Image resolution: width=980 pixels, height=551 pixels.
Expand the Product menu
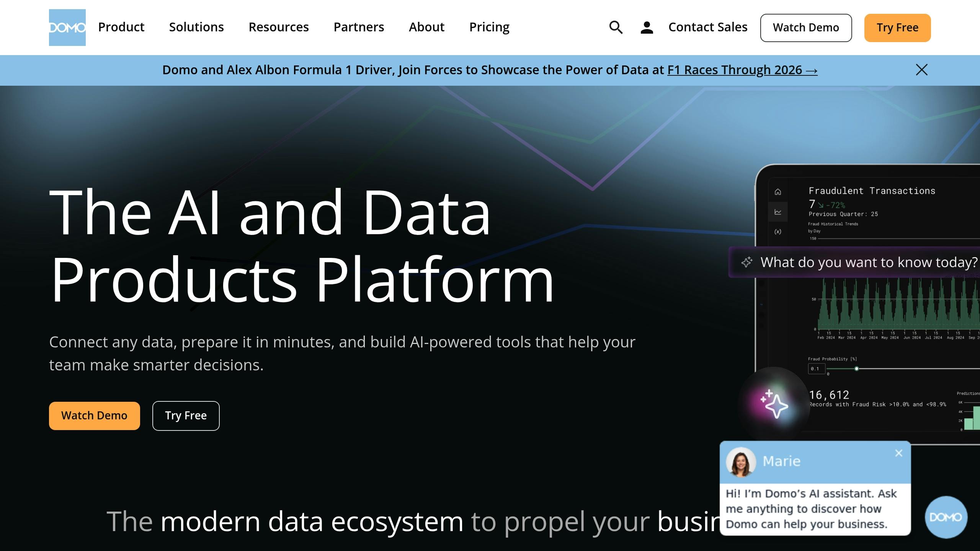point(121,27)
